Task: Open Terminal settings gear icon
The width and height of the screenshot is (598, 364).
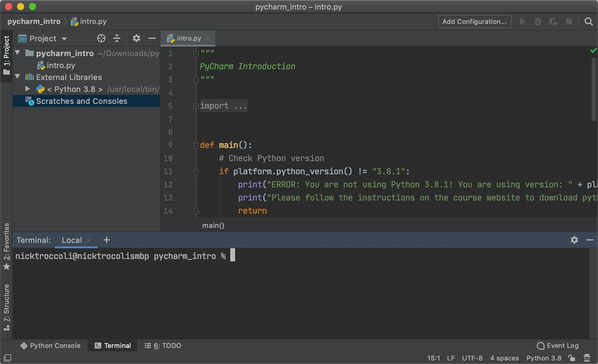Action: pyautogui.click(x=574, y=240)
